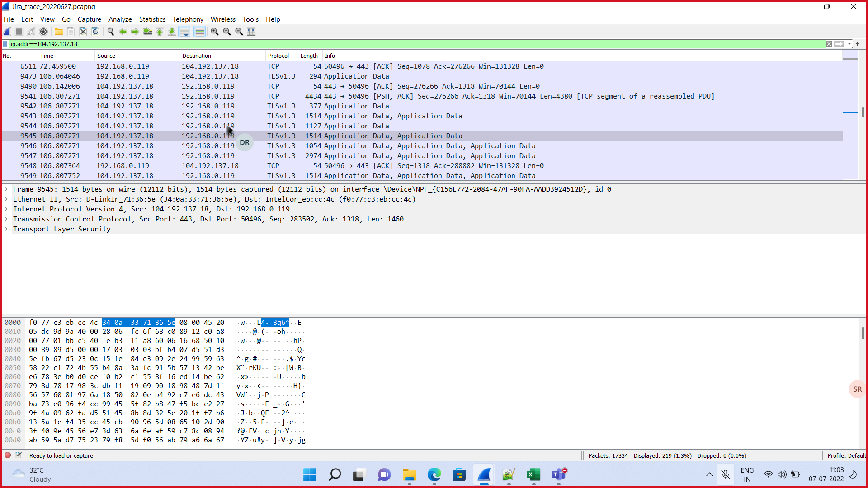868x488 pixels.
Task: Toggle packet list colorization
Action: click(x=199, y=32)
